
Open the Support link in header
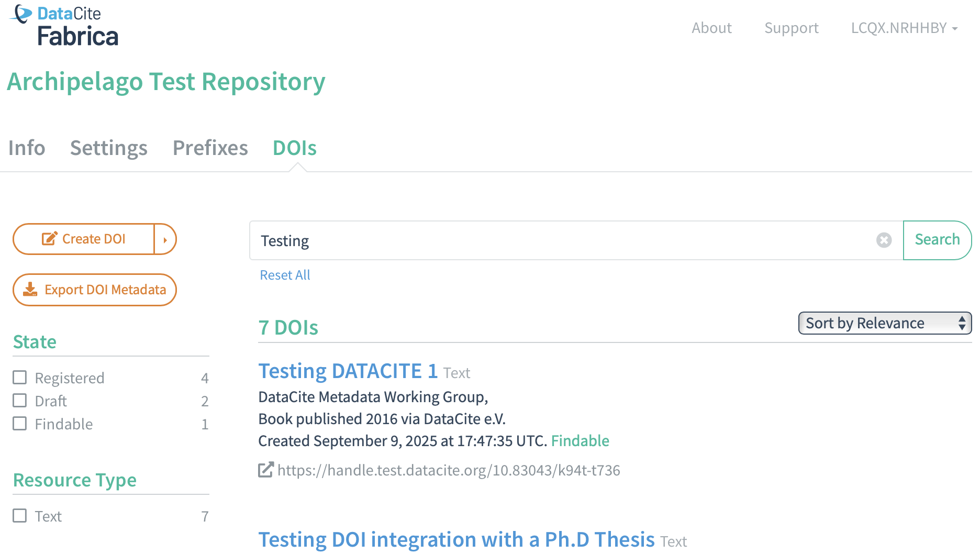(791, 28)
